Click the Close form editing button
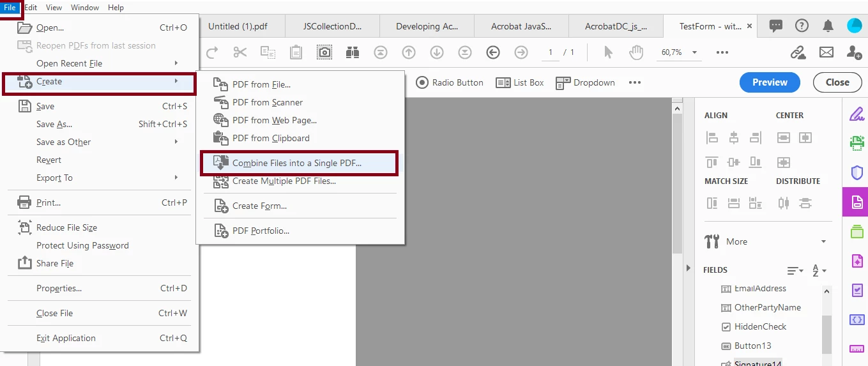 837,82
